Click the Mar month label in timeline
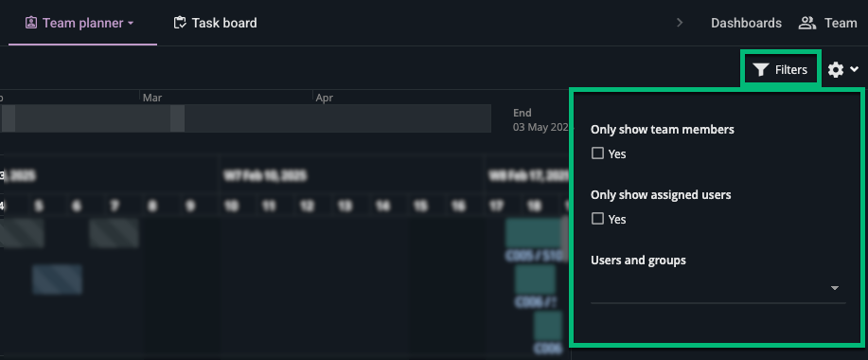Viewport: 868px width, 360px height. [152, 98]
